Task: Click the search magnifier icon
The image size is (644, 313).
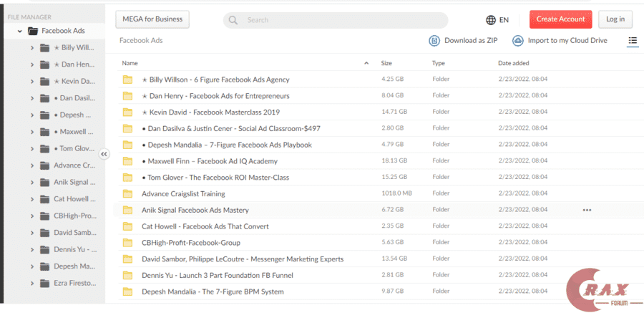Action: tap(233, 20)
